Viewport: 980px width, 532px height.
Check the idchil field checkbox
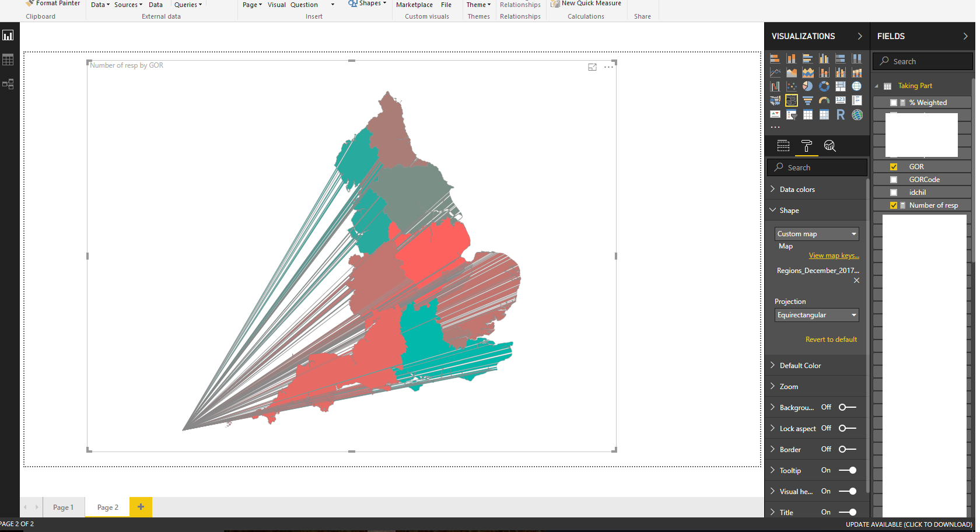[x=894, y=192]
